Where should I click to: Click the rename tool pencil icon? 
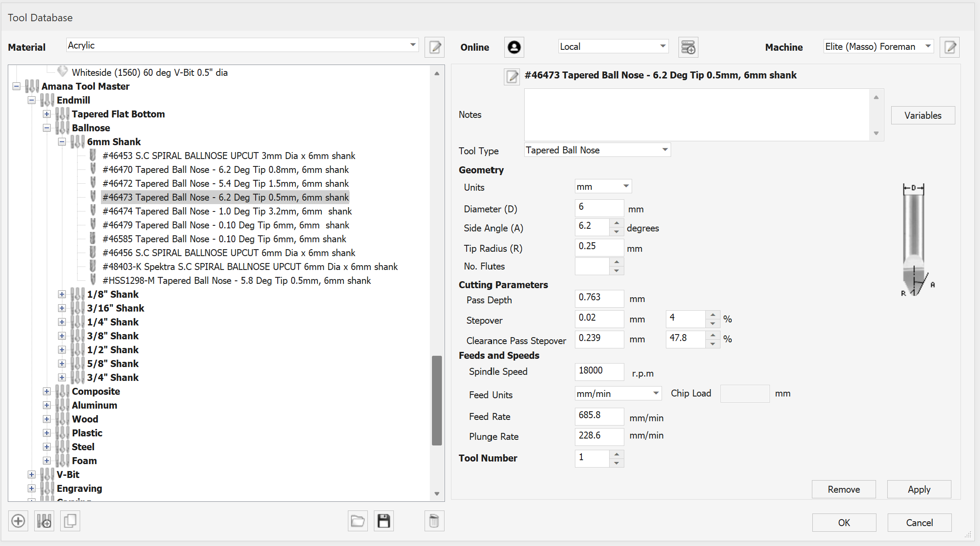tap(512, 77)
